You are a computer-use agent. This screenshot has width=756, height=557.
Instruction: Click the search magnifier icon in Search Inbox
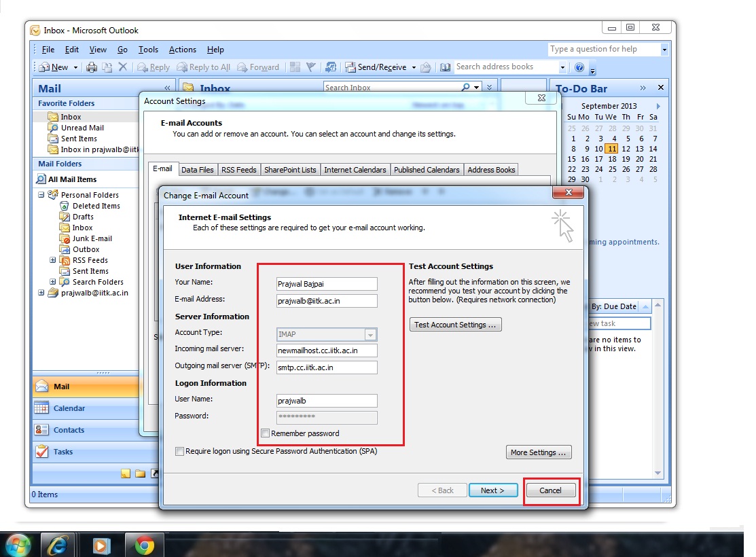(x=466, y=88)
